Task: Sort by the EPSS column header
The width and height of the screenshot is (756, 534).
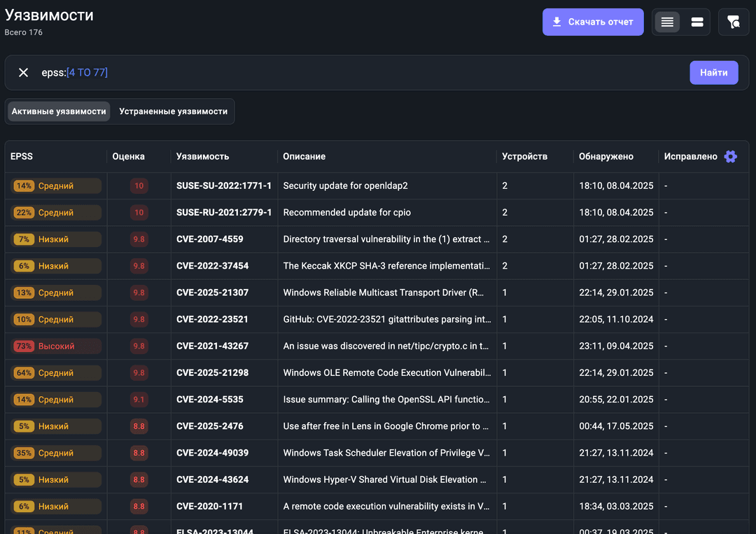Action: (x=22, y=157)
